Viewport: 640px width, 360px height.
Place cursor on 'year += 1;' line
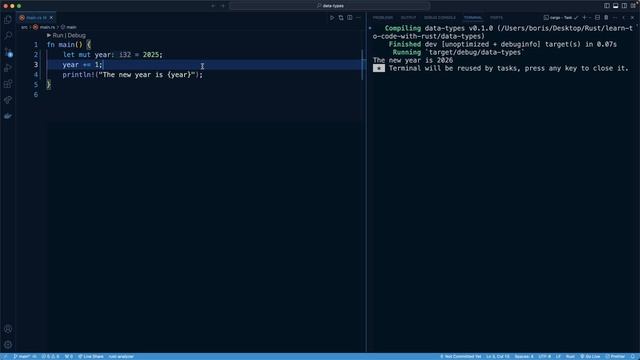(x=82, y=65)
